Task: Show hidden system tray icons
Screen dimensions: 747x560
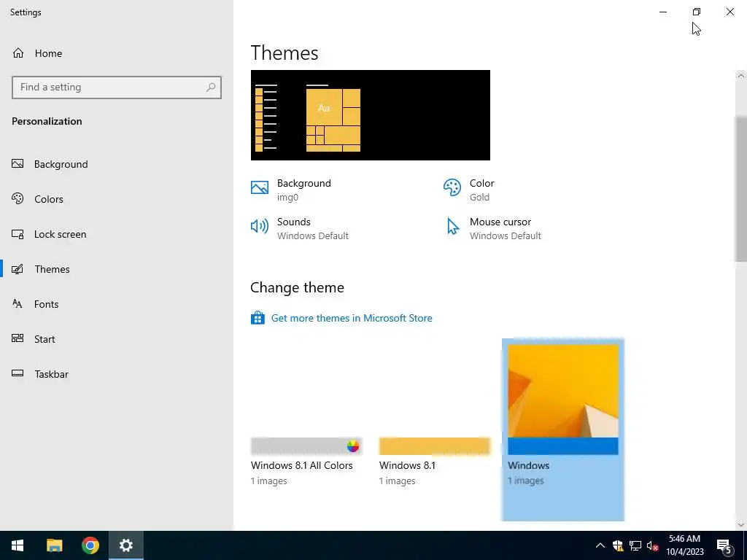Action: [600, 545]
